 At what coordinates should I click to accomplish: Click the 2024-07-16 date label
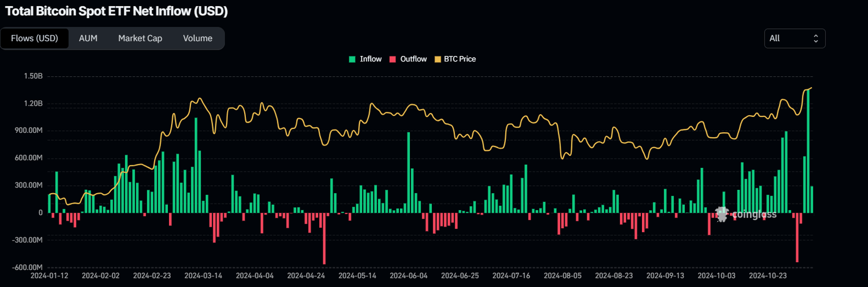511,276
